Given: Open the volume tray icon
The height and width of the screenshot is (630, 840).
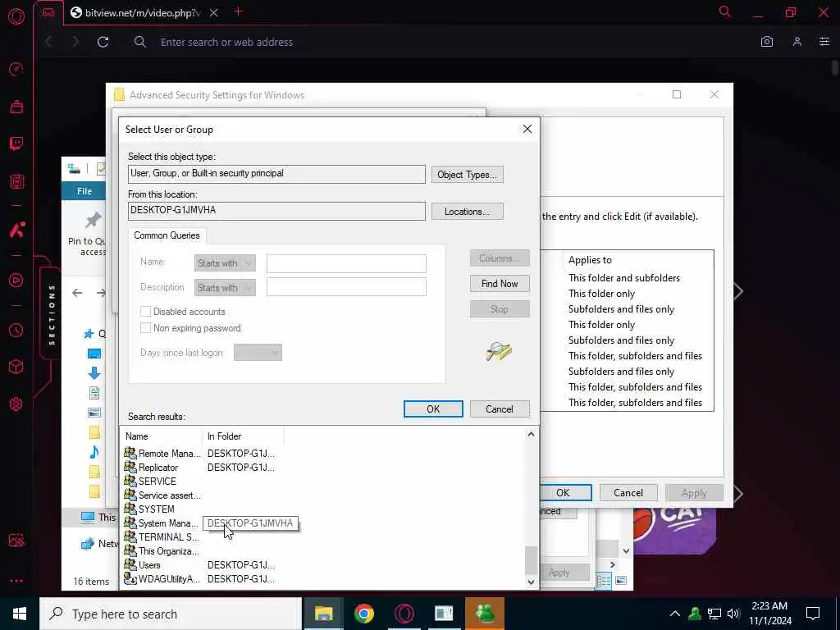Looking at the screenshot, I should (734, 614).
